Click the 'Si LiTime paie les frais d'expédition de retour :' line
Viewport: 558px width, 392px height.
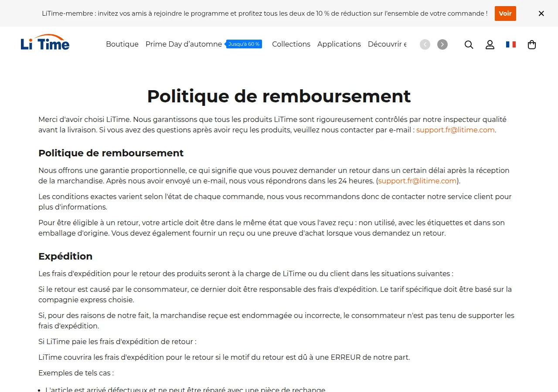click(117, 341)
